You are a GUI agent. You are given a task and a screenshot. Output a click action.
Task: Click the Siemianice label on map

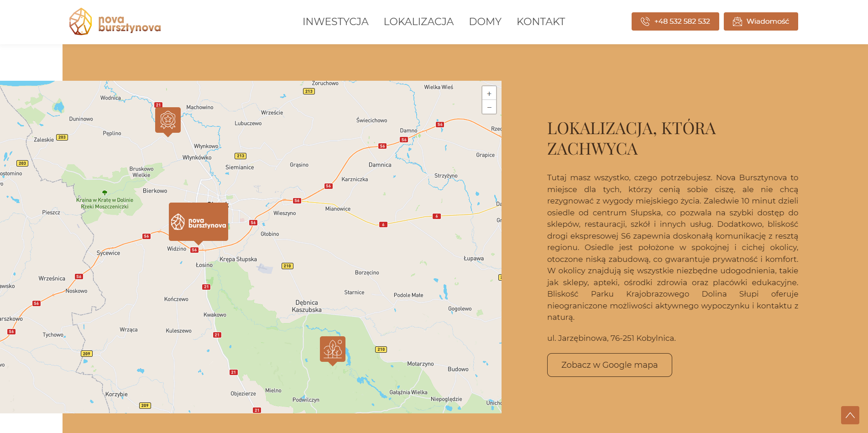(240, 167)
